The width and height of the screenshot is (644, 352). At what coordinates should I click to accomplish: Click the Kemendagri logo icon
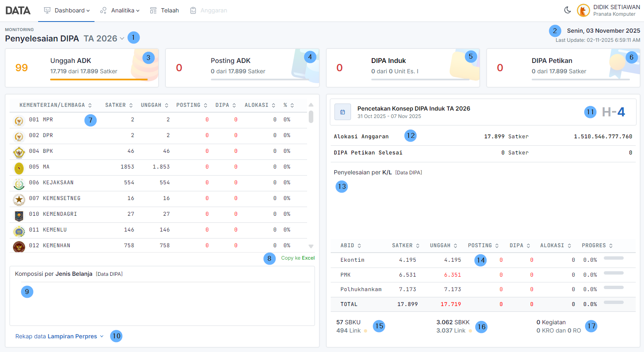(19, 215)
